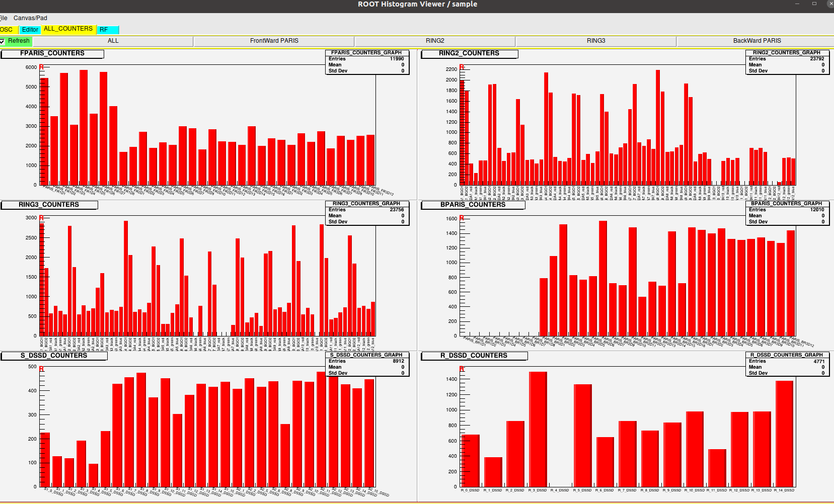Select red R marker in R_DSSD_COUNTERS plot
The width and height of the screenshot is (834, 504).
pos(462,369)
